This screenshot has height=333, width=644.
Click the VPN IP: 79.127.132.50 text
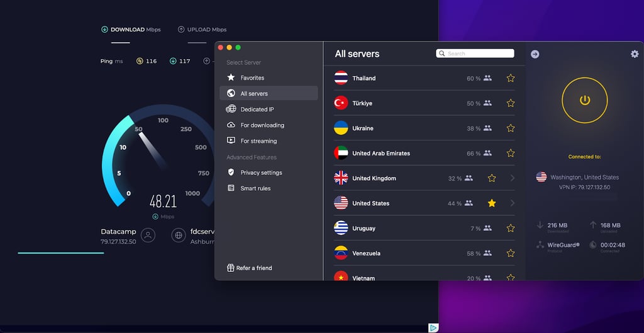(584, 188)
